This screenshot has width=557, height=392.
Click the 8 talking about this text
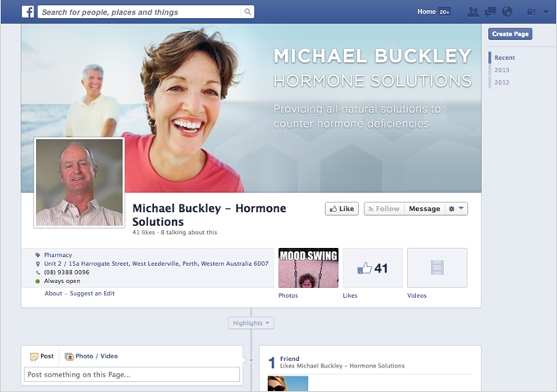tap(188, 232)
